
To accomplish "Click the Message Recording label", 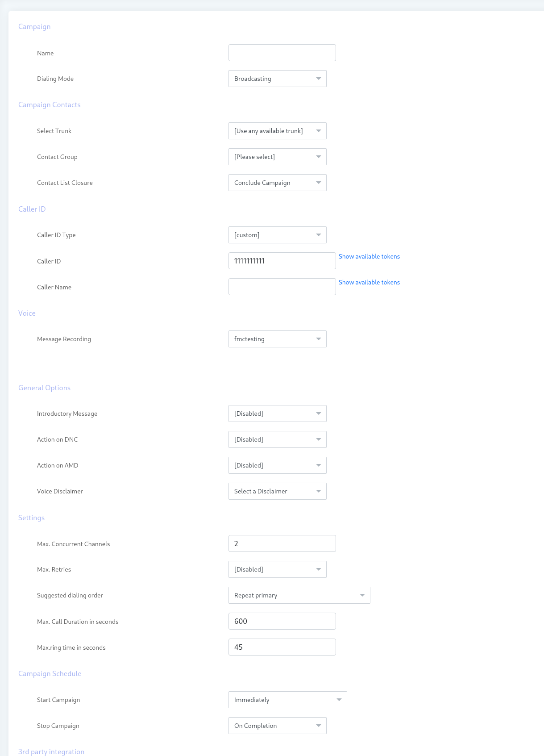I will [x=64, y=339].
